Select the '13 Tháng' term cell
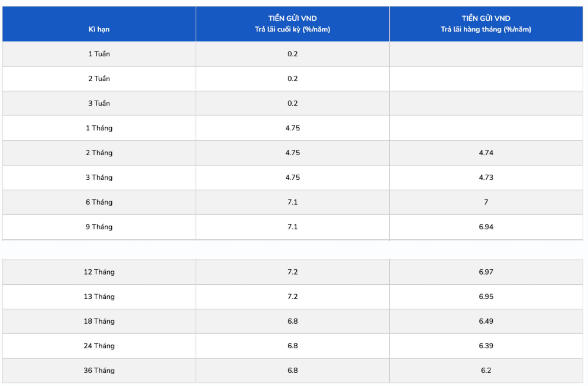This screenshot has height=386, width=588. tap(99, 297)
